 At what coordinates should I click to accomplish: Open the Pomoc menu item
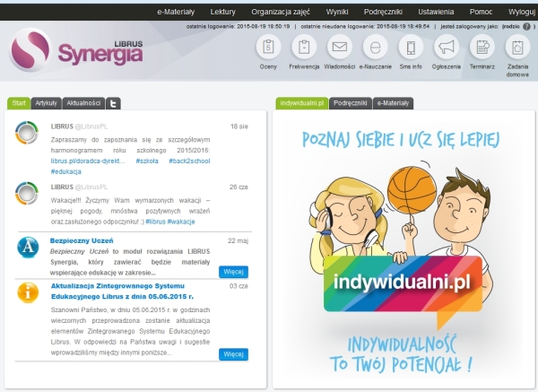click(x=481, y=12)
